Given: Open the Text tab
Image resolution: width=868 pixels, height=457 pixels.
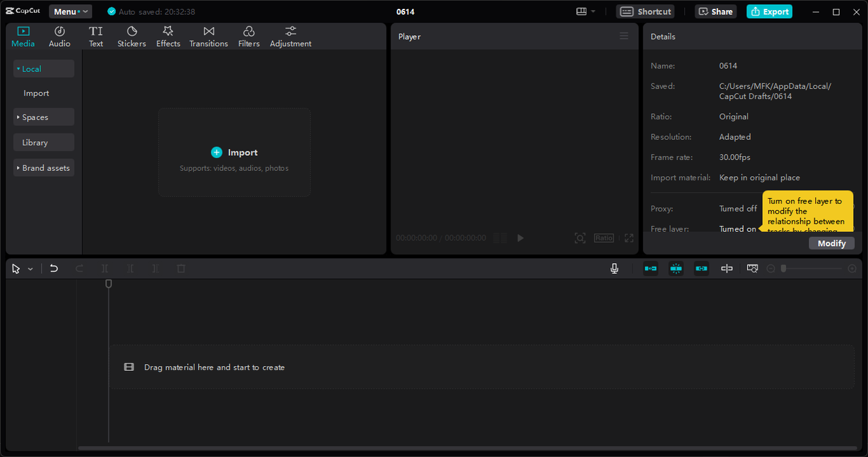Looking at the screenshot, I should [96, 37].
